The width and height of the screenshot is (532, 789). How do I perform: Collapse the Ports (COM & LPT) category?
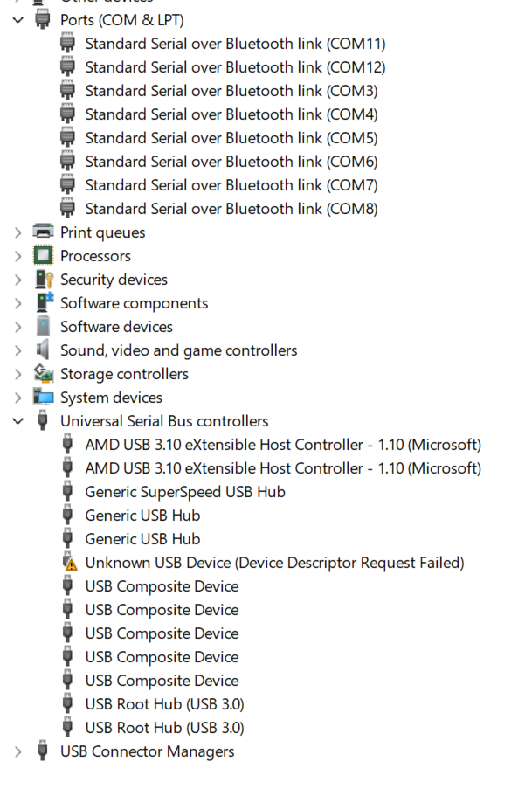18,19
